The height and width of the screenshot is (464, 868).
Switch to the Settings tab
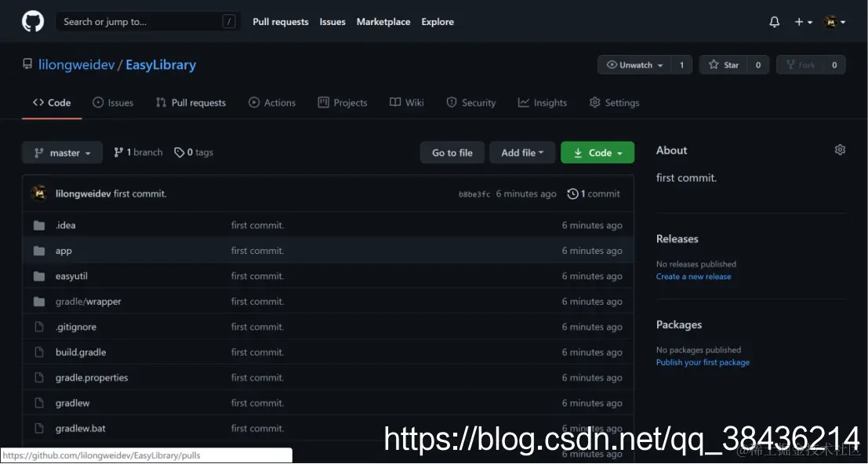click(x=615, y=103)
